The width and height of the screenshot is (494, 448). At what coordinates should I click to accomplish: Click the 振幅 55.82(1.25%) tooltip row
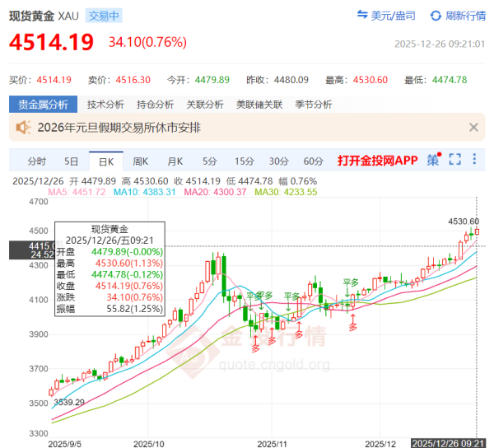pyautogui.click(x=110, y=309)
